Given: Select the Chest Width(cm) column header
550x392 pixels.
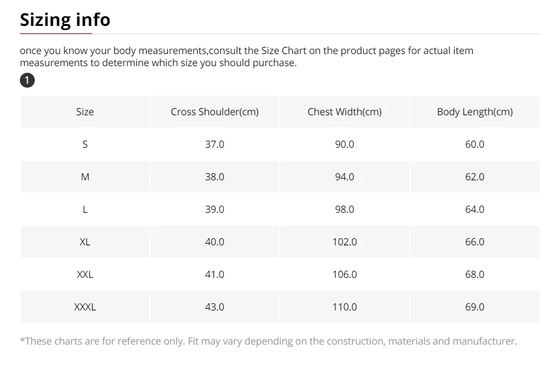Looking at the screenshot, I should pos(344,111).
